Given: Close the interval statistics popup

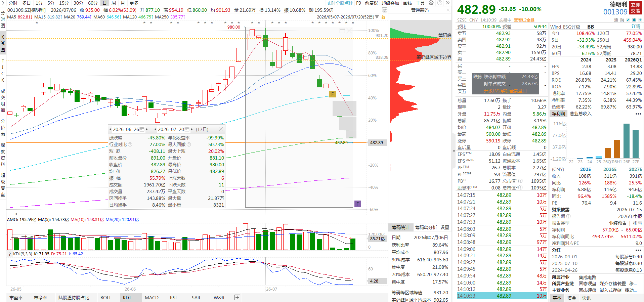Looking at the screenshot, I should (x=221, y=129).
